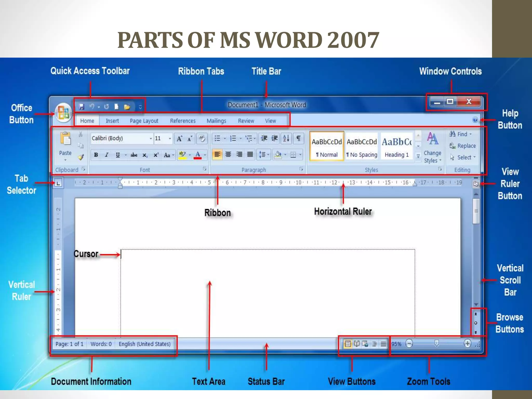Click the Format Painter brush icon
Image resolution: width=532 pixels, height=399 pixels.
coord(81,157)
